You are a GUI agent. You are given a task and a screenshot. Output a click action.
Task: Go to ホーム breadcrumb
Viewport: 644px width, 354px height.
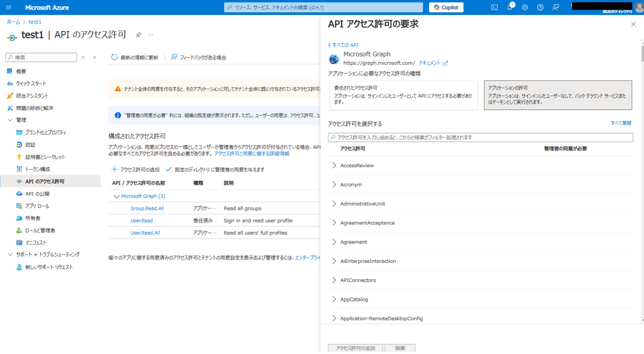13,22
